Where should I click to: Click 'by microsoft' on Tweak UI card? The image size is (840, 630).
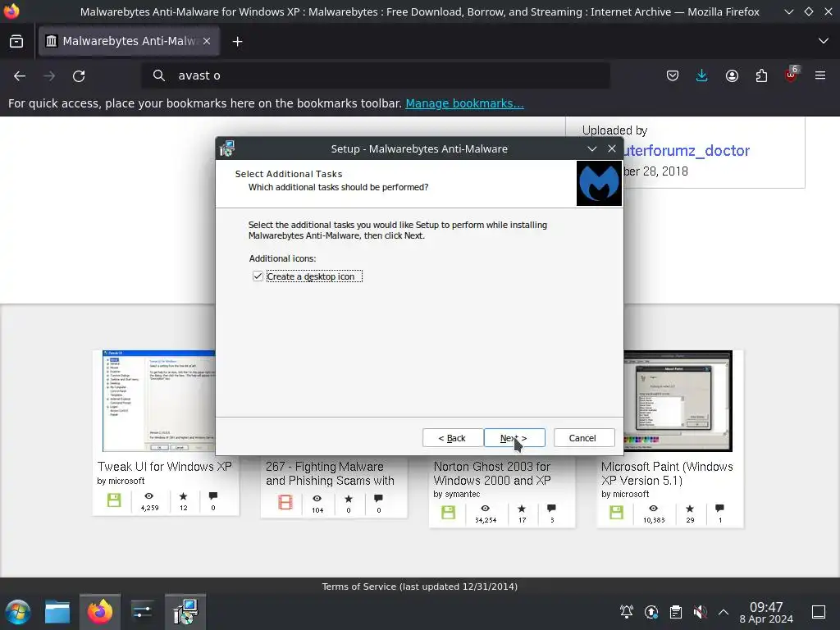[121, 481]
